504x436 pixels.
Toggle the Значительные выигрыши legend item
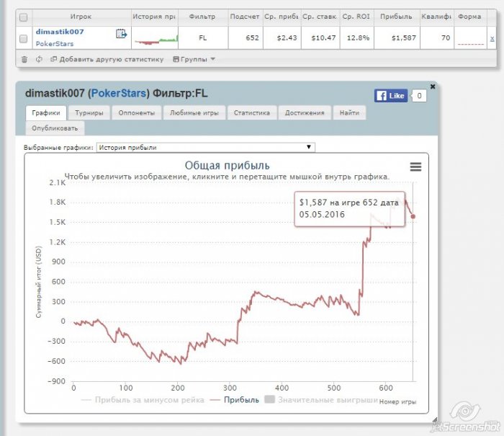321,400
